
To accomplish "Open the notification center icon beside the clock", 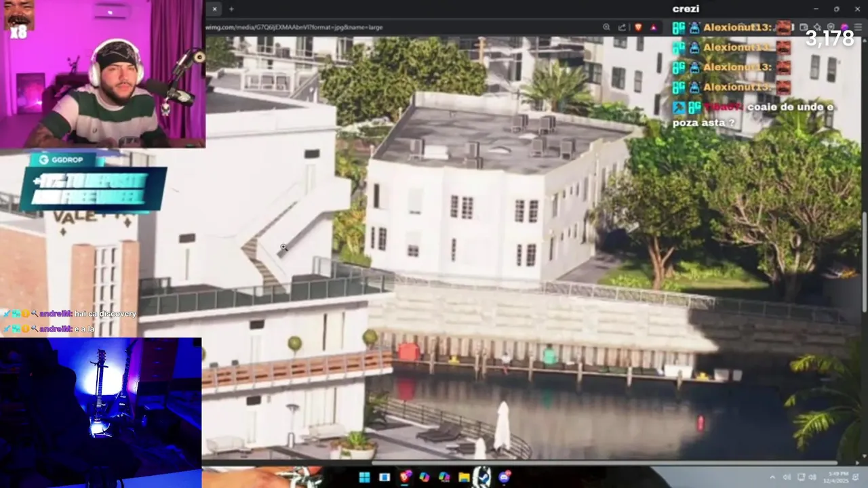I will click(856, 477).
